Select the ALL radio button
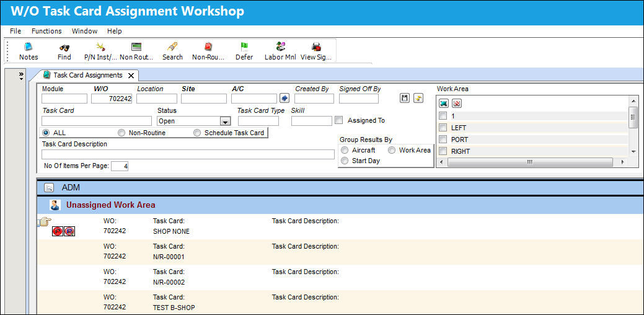The width and height of the screenshot is (644, 315). click(46, 133)
